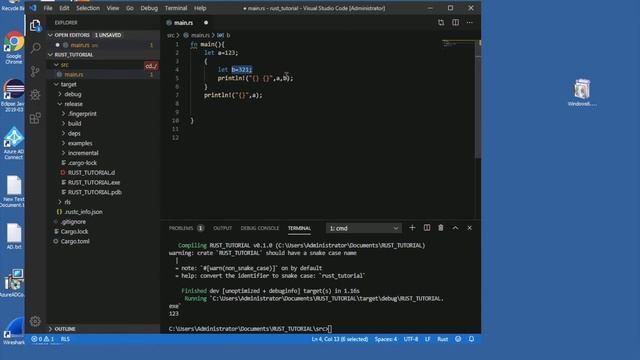Open the Windows installer icon on desktop
The height and width of the screenshot is (360, 640).
pos(582,93)
